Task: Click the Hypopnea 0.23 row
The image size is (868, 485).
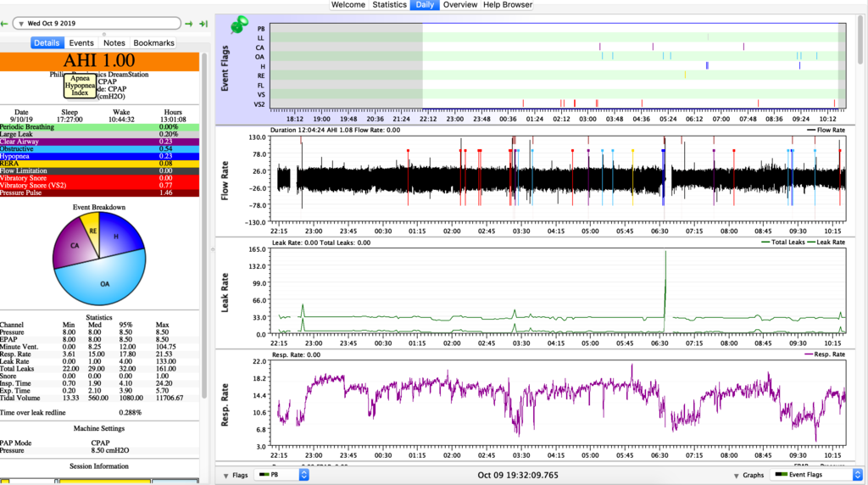Action: pyautogui.click(x=99, y=156)
